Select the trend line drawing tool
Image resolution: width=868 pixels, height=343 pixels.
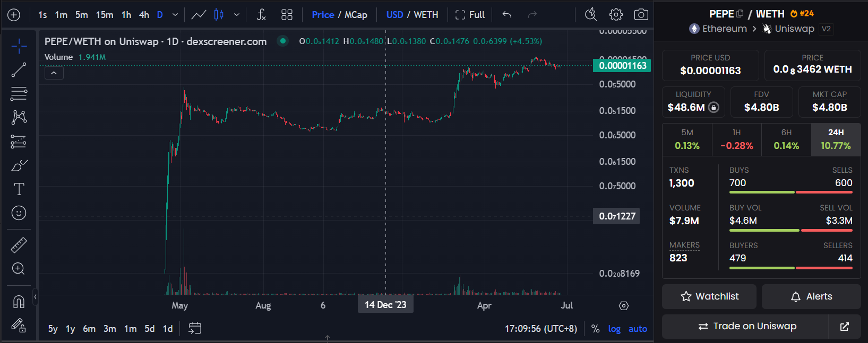19,70
